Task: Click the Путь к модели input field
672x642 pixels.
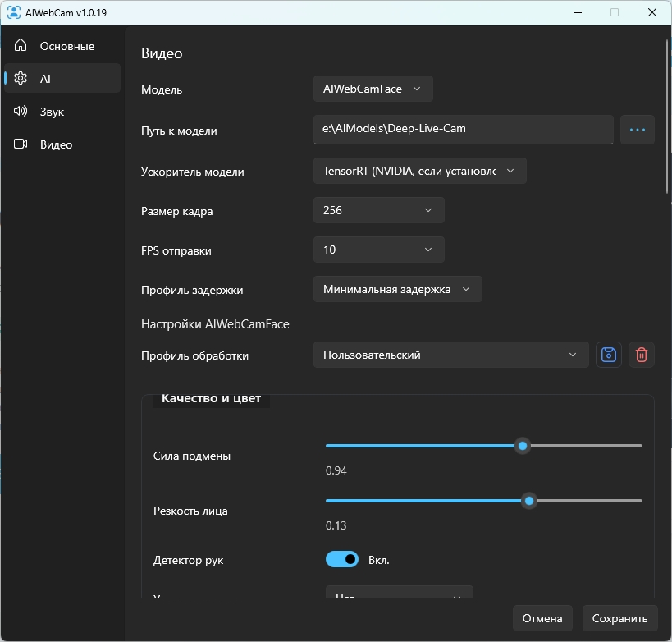Action: [464, 130]
